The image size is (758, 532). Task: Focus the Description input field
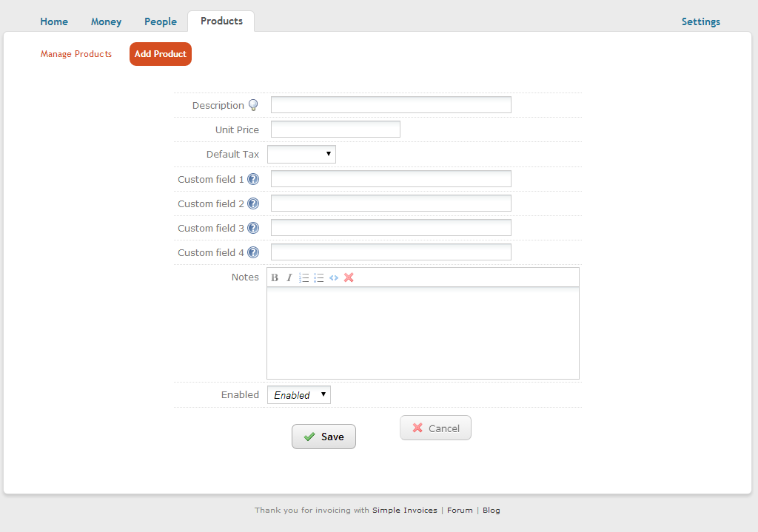tap(391, 105)
